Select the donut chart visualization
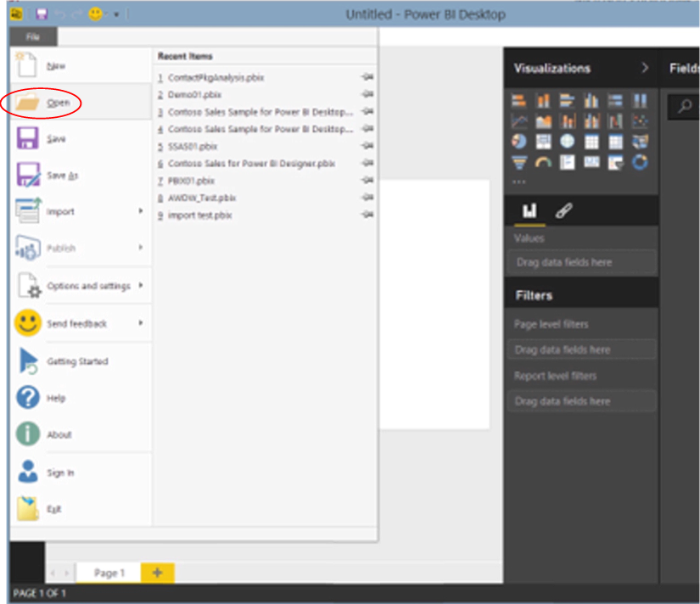700x604 pixels. pos(640,162)
